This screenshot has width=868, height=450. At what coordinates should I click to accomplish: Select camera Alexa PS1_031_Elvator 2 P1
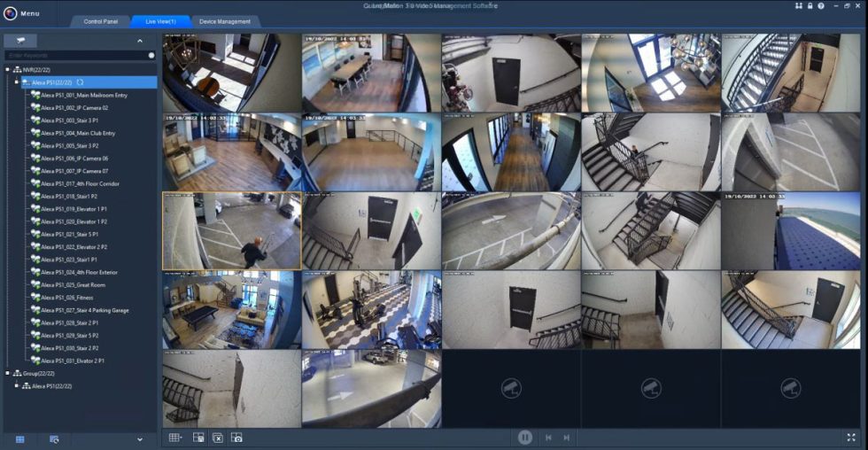(73, 361)
